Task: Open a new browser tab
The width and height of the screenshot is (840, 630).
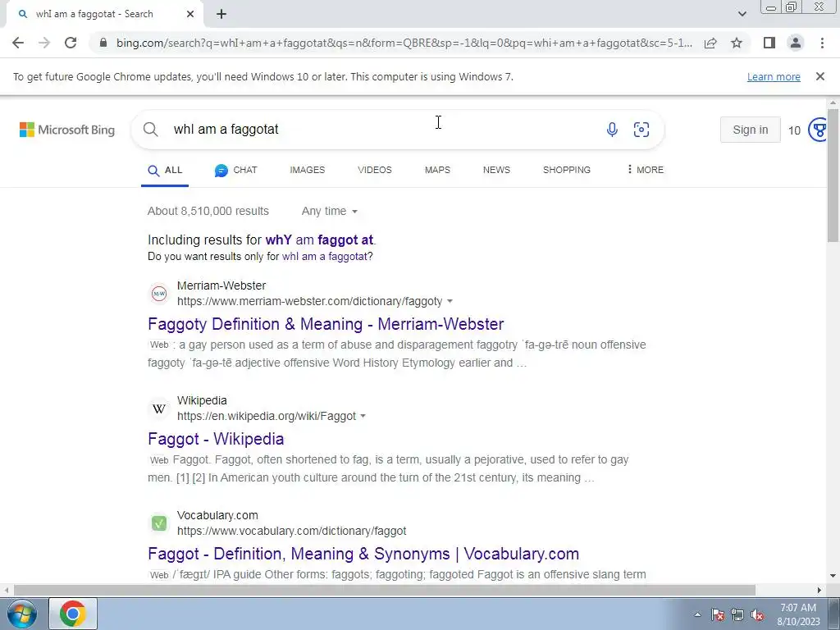Action: point(221,14)
